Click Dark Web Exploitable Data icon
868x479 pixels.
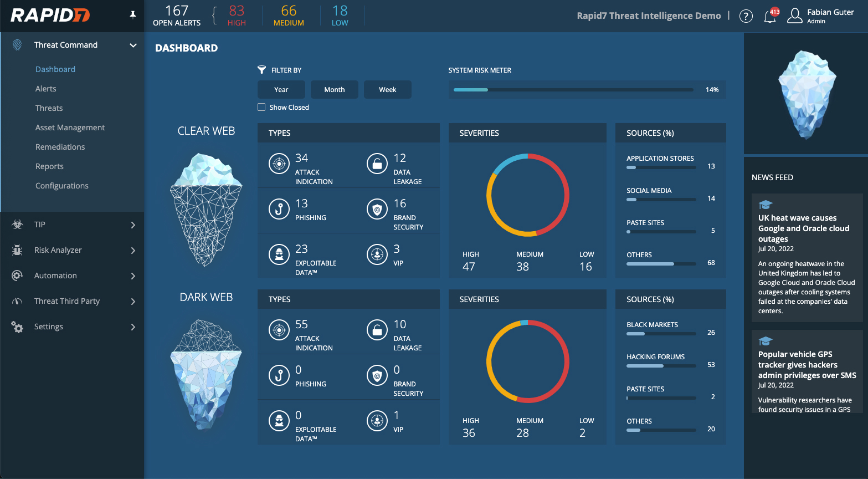click(279, 421)
